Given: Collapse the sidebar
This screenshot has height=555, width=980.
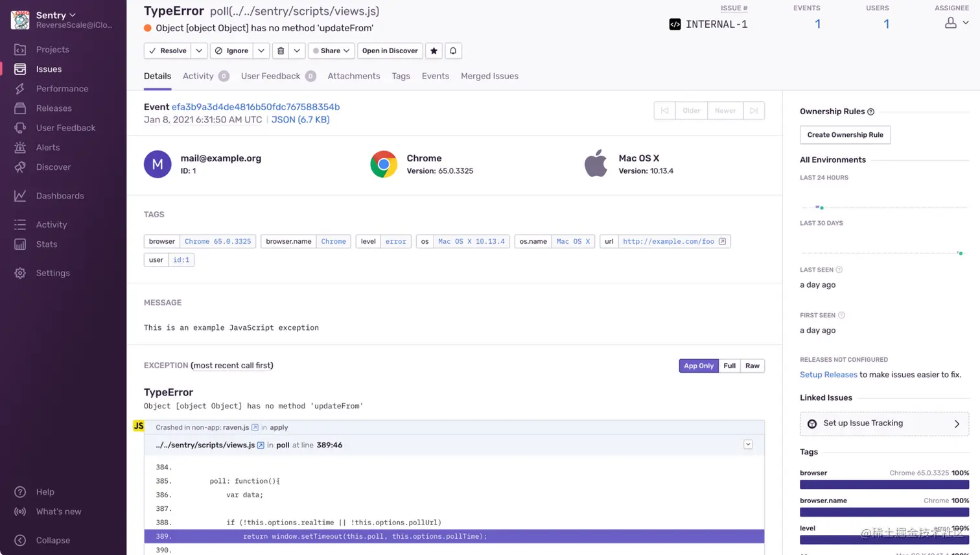Looking at the screenshot, I should coord(52,540).
